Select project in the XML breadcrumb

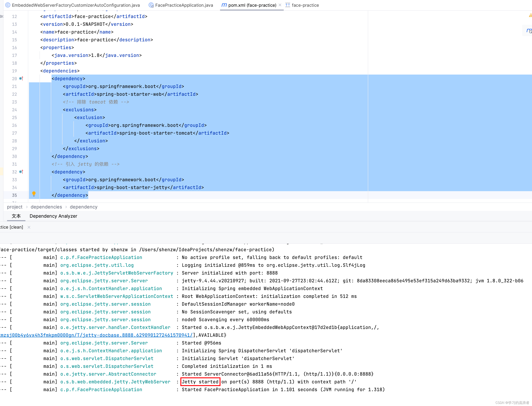click(x=15, y=207)
